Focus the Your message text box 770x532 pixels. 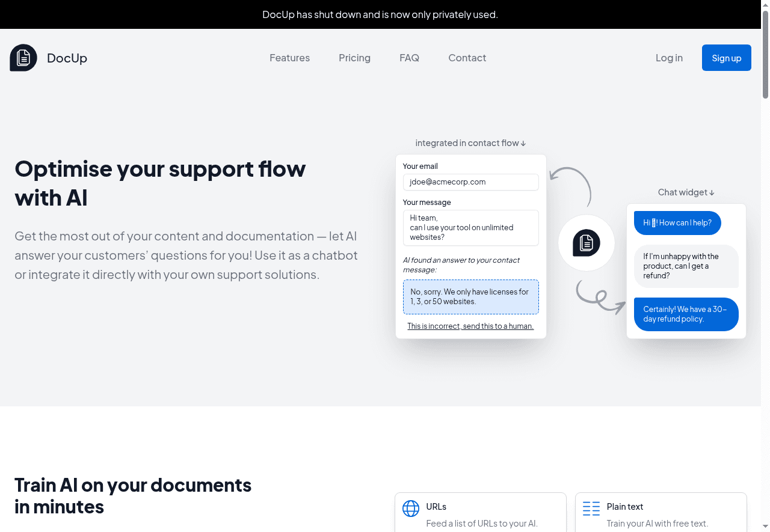pyautogui.click(x=470, y=228)
